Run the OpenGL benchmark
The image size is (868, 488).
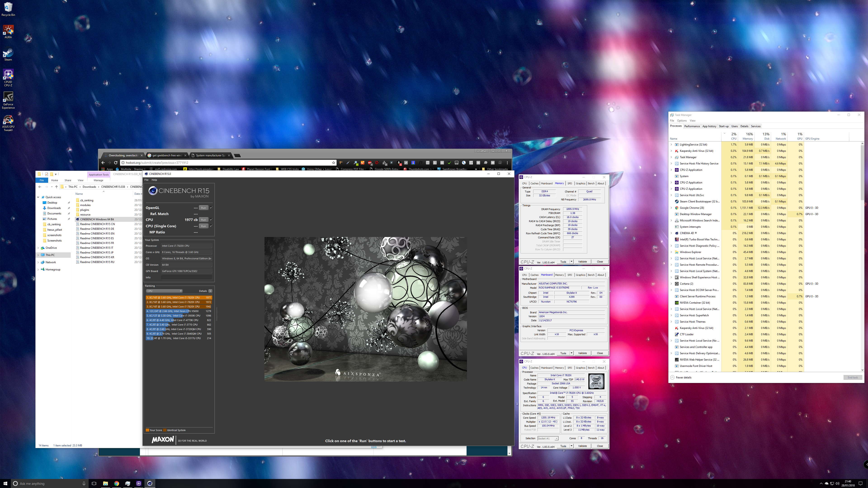point(203,208)
